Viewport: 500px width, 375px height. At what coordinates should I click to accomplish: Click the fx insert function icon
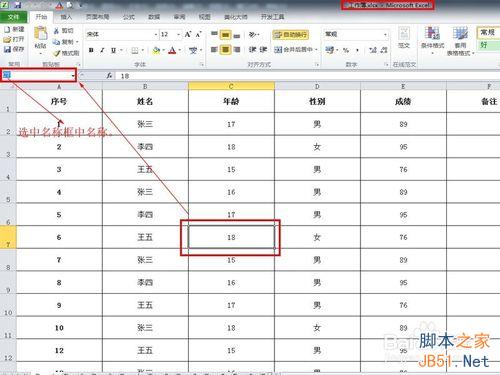click(109, 76)
